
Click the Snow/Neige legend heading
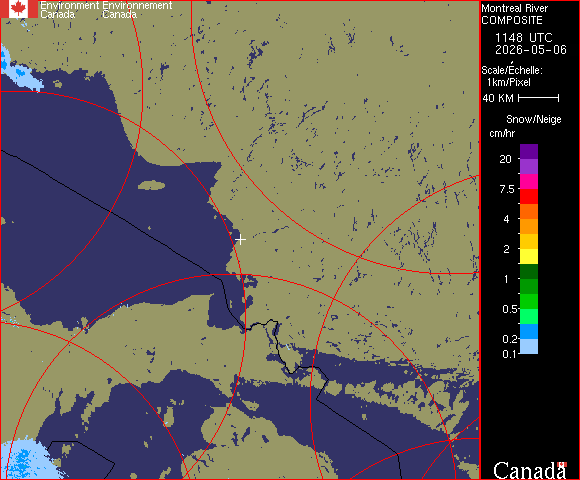pos(533,119)
